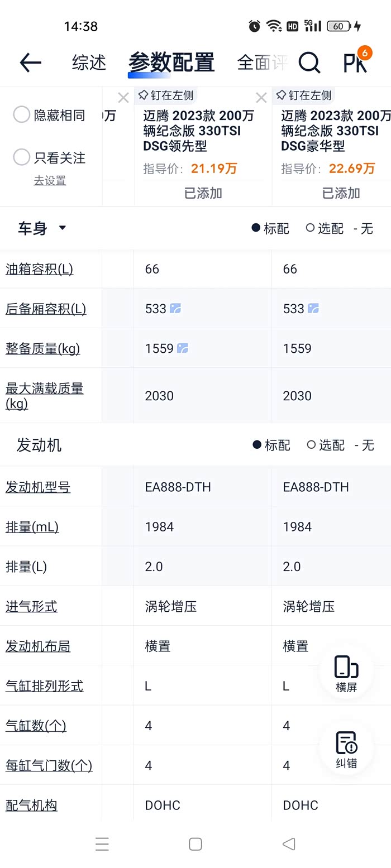Open the 去设置 link
The height and width of the screenshot is (868, 391).
tap(50, 180)
